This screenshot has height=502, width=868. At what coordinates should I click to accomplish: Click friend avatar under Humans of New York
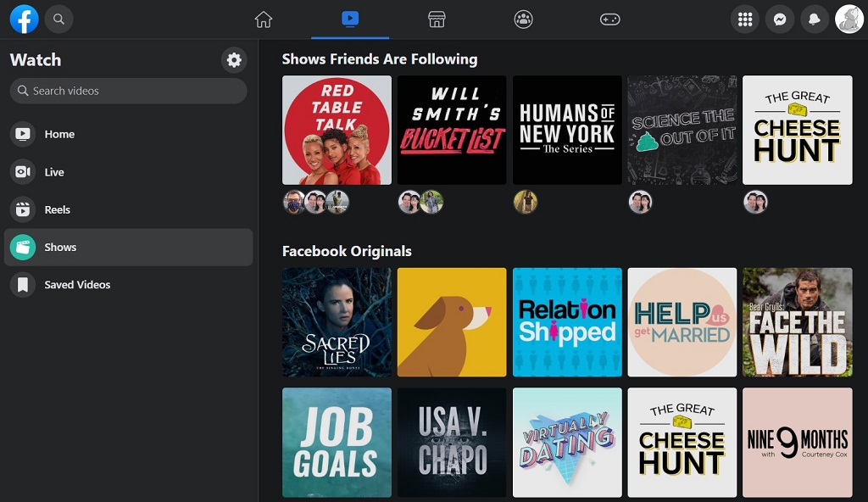[526, 202]
